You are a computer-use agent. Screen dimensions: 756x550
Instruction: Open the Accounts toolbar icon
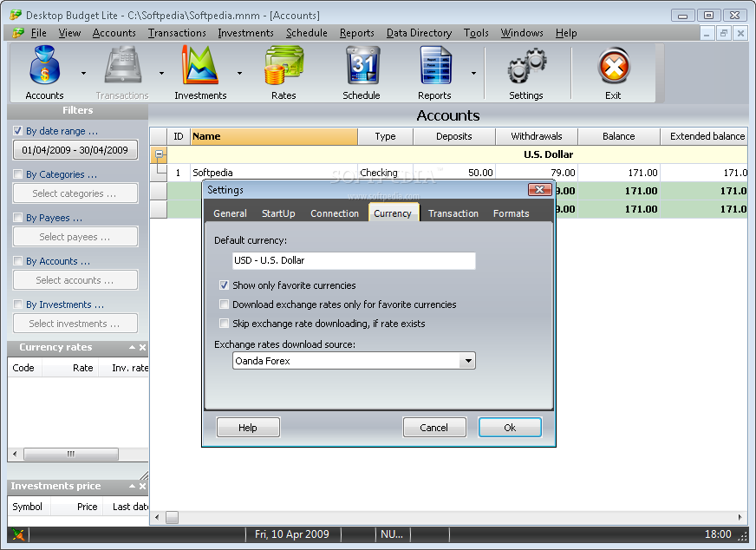coord(44,68)
